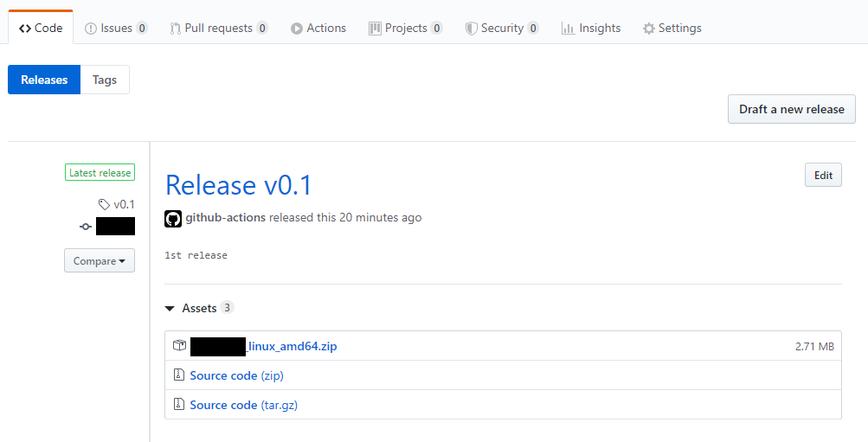Click the github-actions avatar icon
The height and width of the screenshot is (442, 868).
point(173,219)
